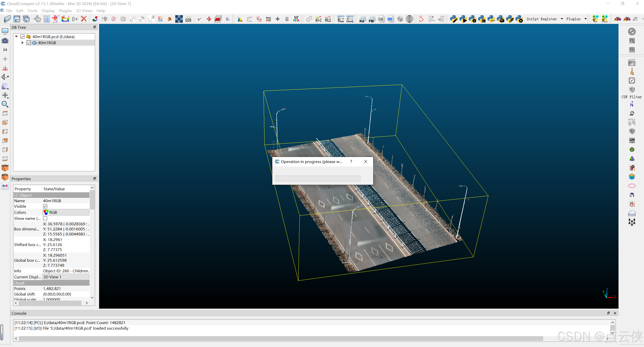Click the Save floppy disk icon
Screen dimensions: 644x347
tap(17, 19)
